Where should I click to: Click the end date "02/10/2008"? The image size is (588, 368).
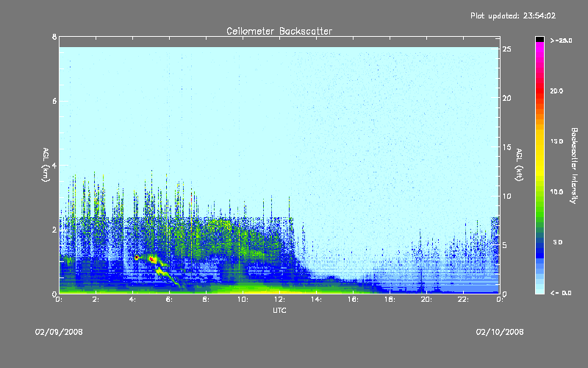tap(500, 332)
